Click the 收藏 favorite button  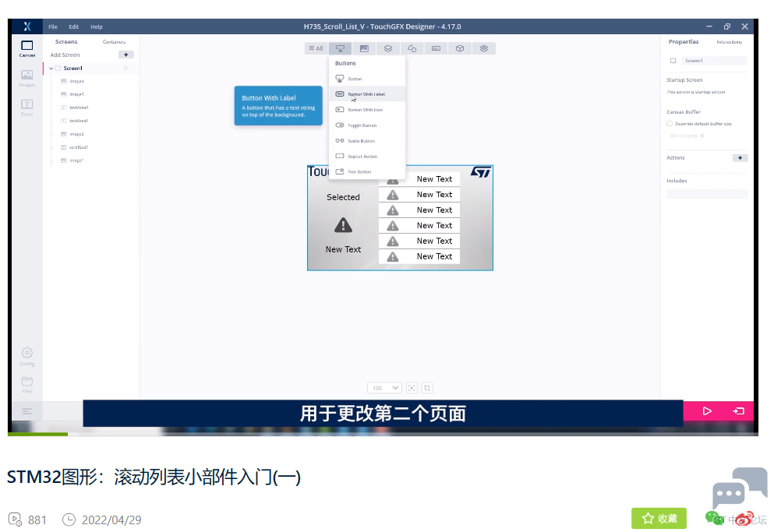pos(659,518)
